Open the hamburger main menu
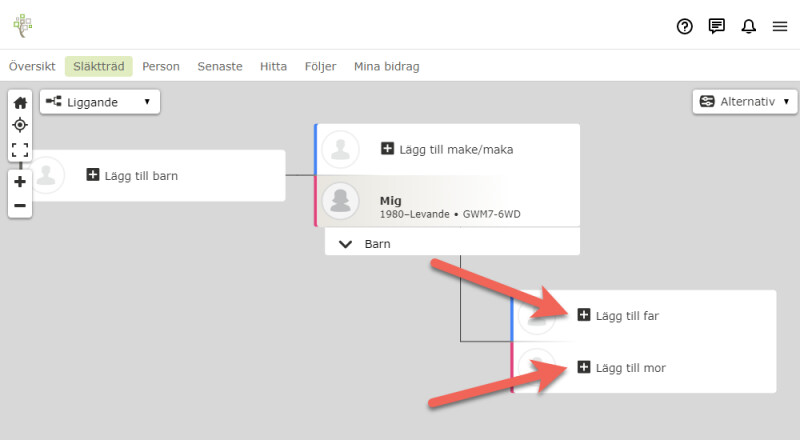Screen dimensions: 800x440 (x=780, y=26)
